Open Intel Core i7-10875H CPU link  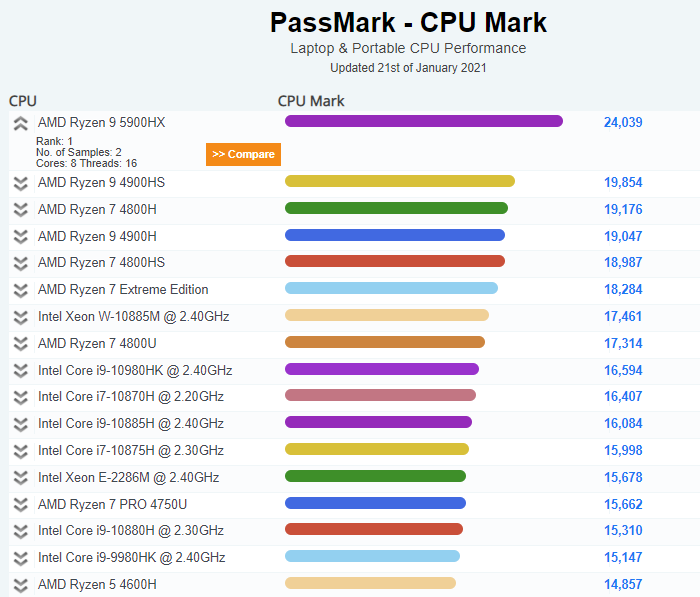131,450
